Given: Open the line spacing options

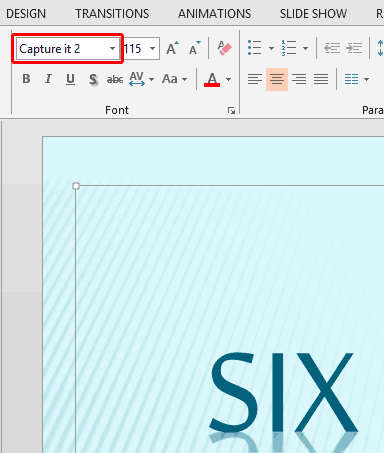Looking at the screenshot, I should pyautogui.click(x=380, y=48).
